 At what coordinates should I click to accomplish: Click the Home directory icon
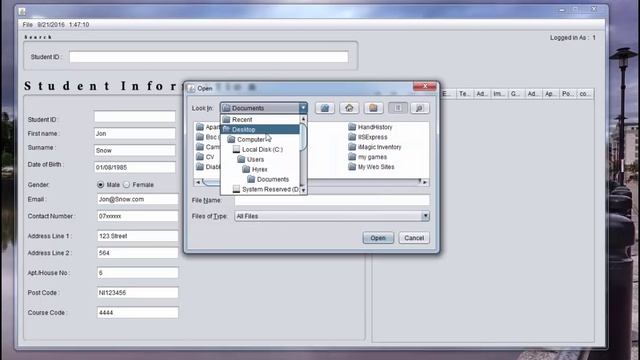point(349,108)
